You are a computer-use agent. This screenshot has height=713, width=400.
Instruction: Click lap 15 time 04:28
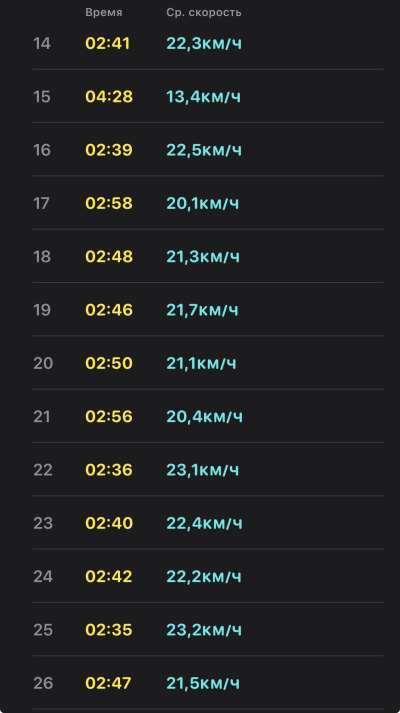tap(109, 97)
